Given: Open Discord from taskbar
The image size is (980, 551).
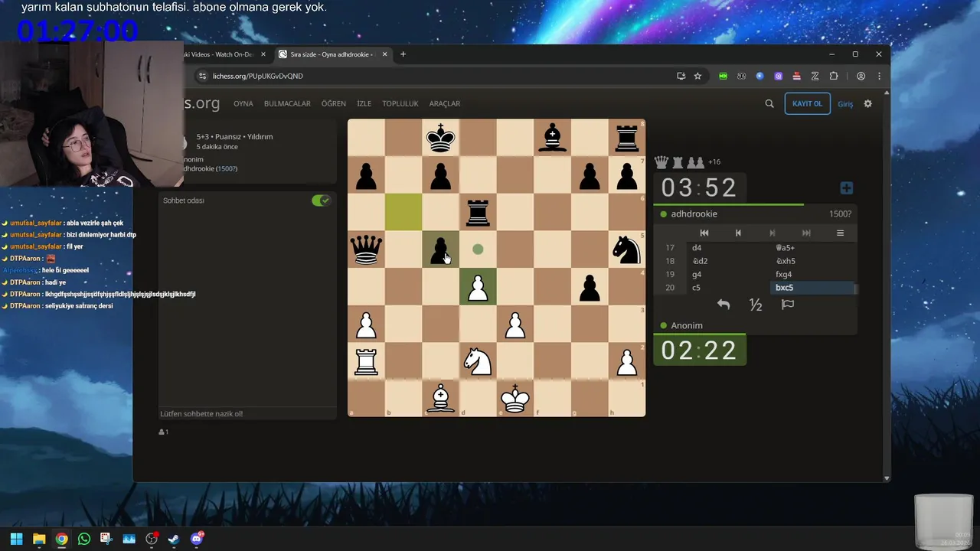Looking at the screenshot, I should 197,539.
